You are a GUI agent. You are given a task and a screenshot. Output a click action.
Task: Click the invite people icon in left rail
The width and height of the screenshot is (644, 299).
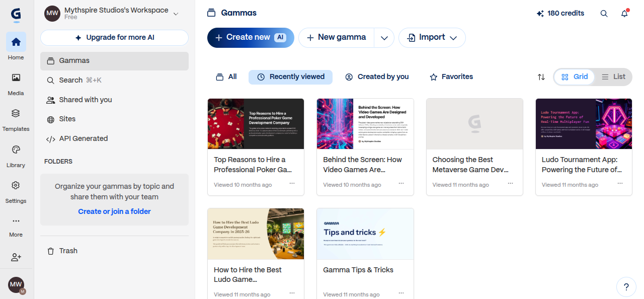(16, 257)
